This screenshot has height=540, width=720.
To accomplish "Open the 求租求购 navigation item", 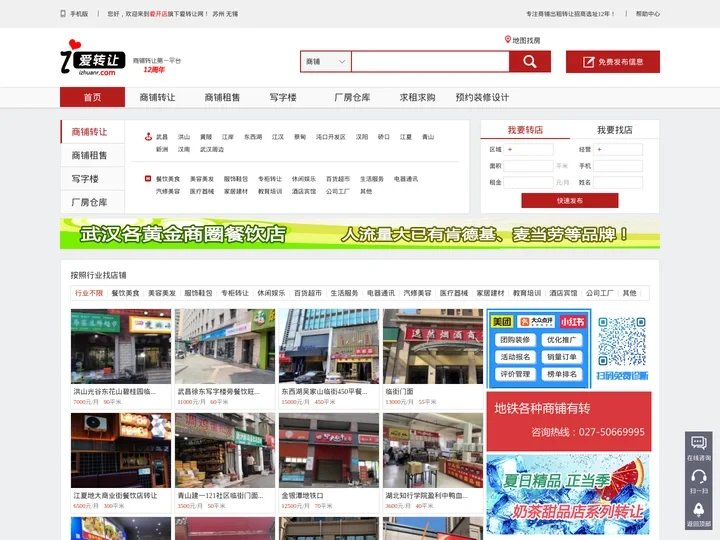I will coord(417,97).
